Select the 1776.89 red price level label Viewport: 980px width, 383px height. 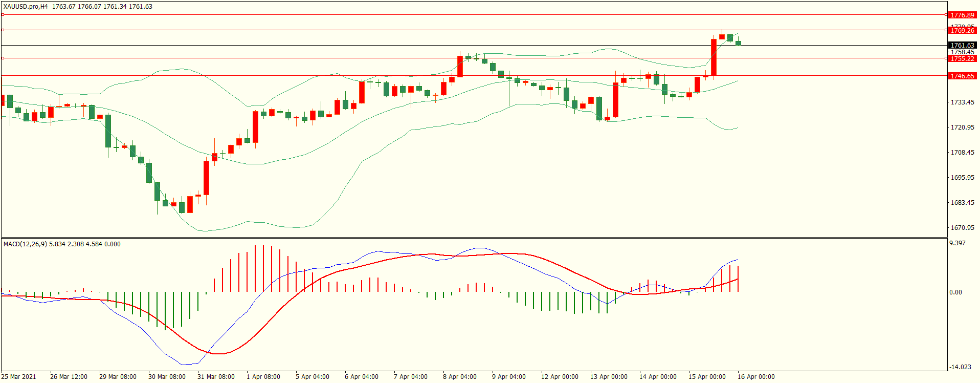coord(962,15)
